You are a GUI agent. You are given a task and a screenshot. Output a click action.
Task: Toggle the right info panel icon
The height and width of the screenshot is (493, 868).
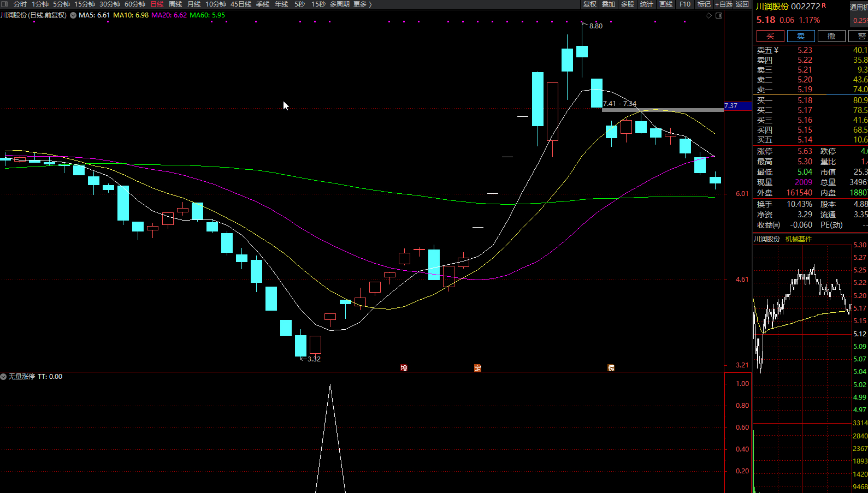[x=719, y=15]
